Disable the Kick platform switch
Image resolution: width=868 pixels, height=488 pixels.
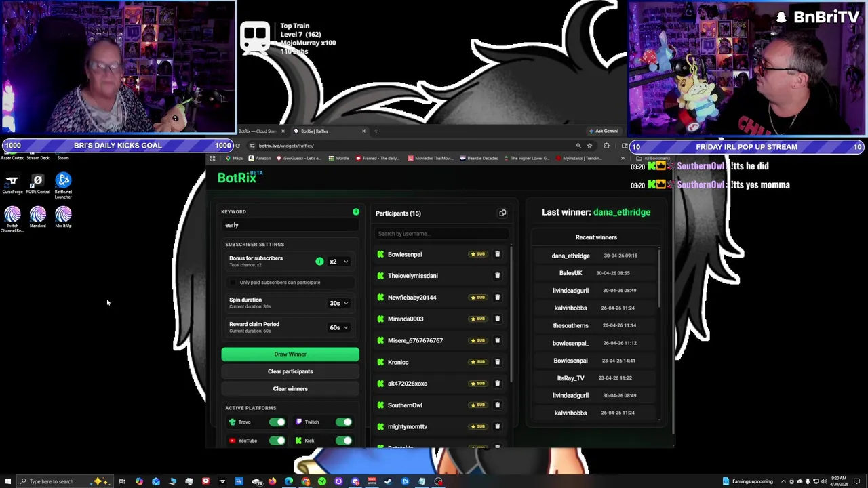(344, 441)
